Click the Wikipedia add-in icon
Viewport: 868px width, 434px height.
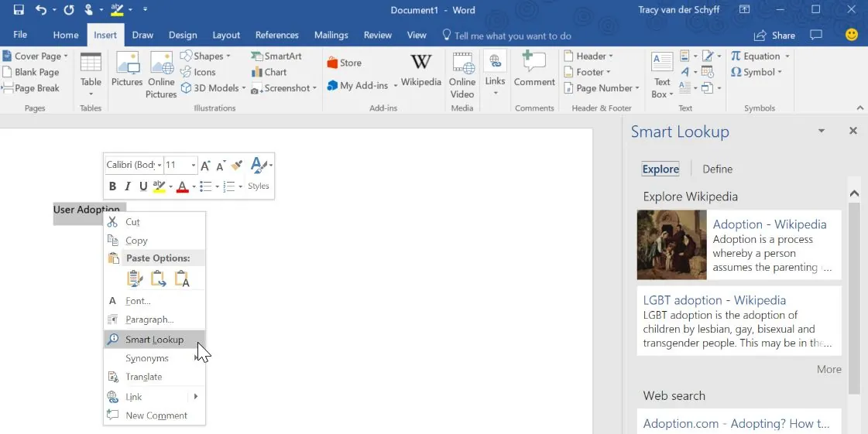tap(420, 69)
